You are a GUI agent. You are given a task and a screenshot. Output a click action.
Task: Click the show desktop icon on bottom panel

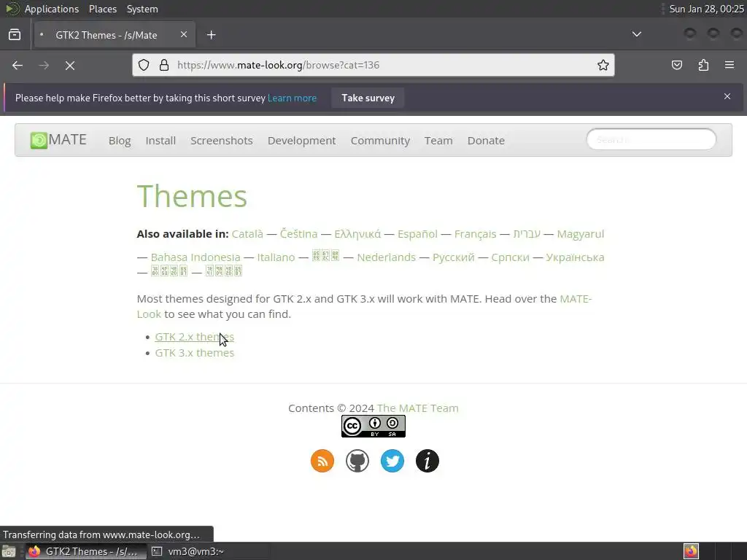(9, 551)
